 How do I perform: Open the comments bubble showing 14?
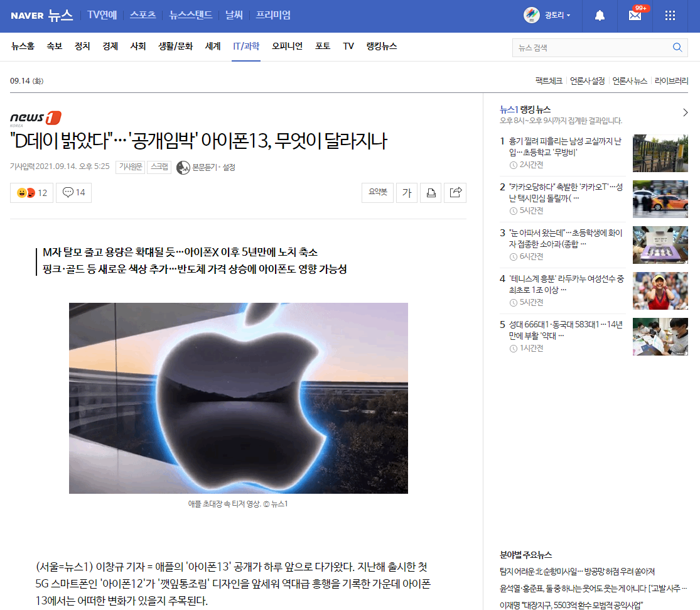click(x=73, y=193)
